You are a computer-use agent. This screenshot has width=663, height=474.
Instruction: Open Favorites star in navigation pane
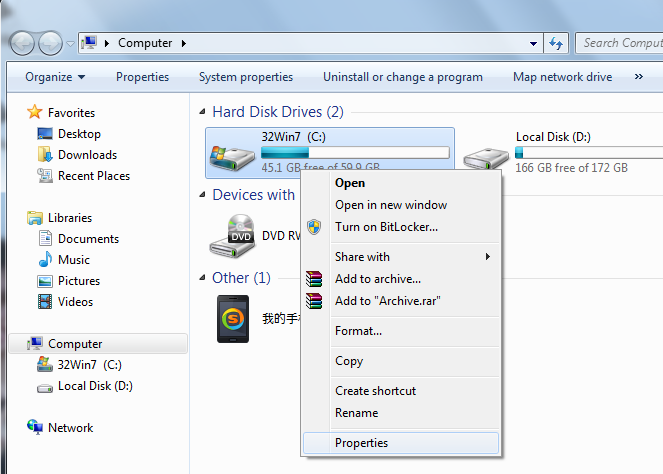[x=36, y=113]
